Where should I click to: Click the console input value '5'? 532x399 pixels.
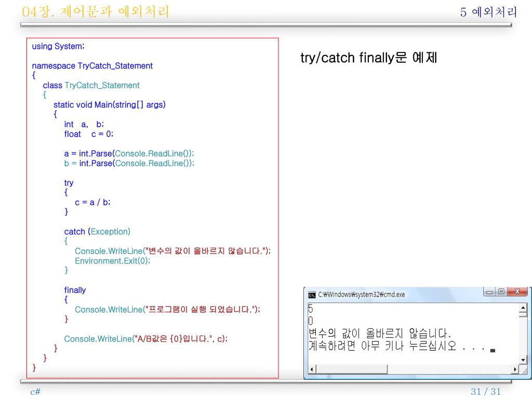(311, 309)
